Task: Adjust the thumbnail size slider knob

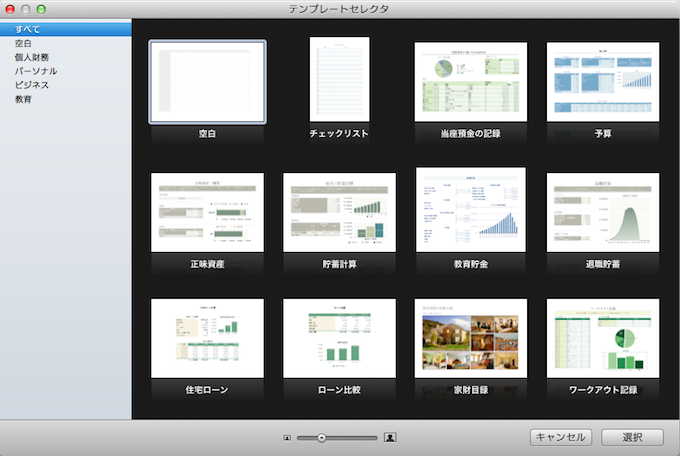Action: [321, 438]
